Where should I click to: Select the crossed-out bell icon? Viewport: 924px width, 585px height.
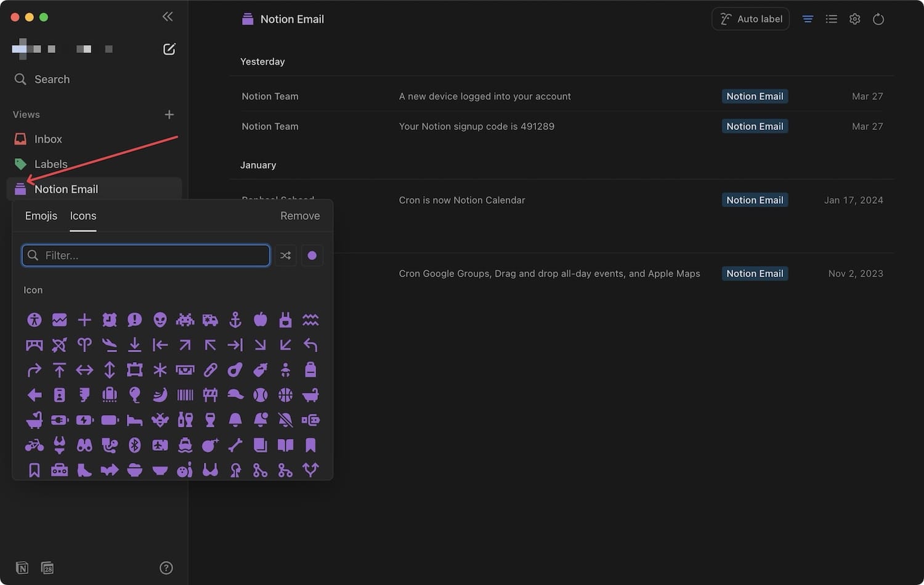coord(285,420)
